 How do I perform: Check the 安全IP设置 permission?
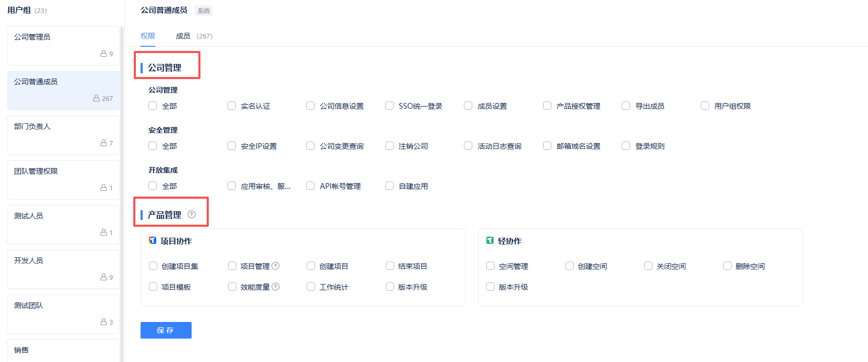pos(232,146)
